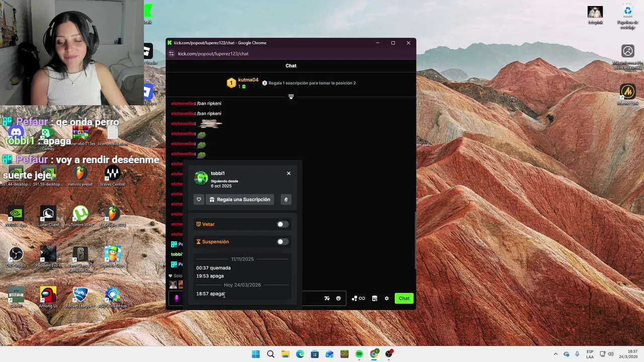Open Spotify from the taskbar

(359, 354)
